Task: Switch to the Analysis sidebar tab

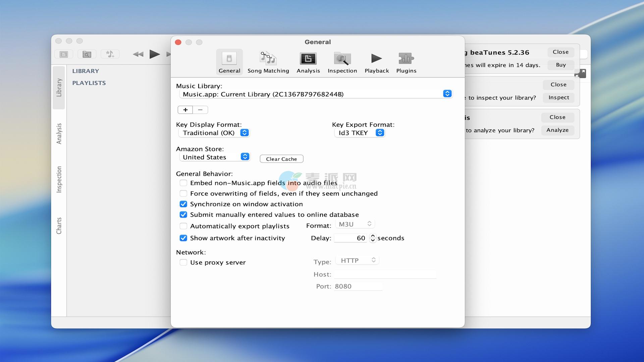Action: point(59,133)
